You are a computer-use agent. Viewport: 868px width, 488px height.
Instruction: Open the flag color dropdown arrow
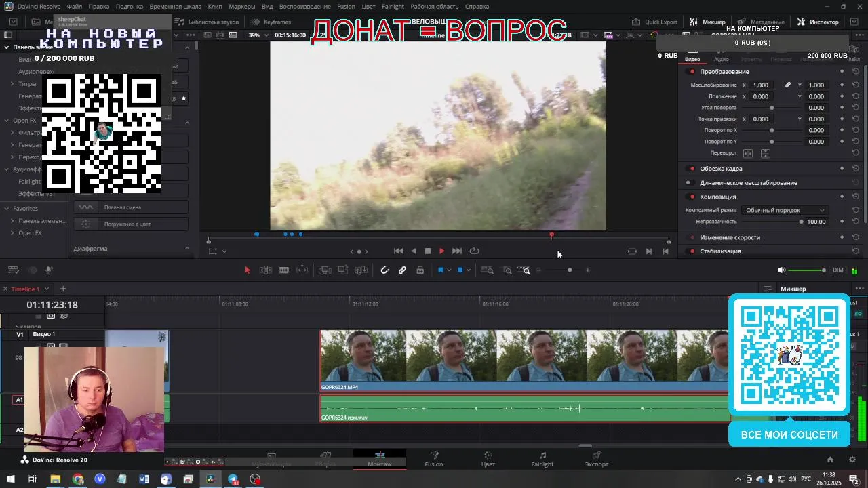449,270
